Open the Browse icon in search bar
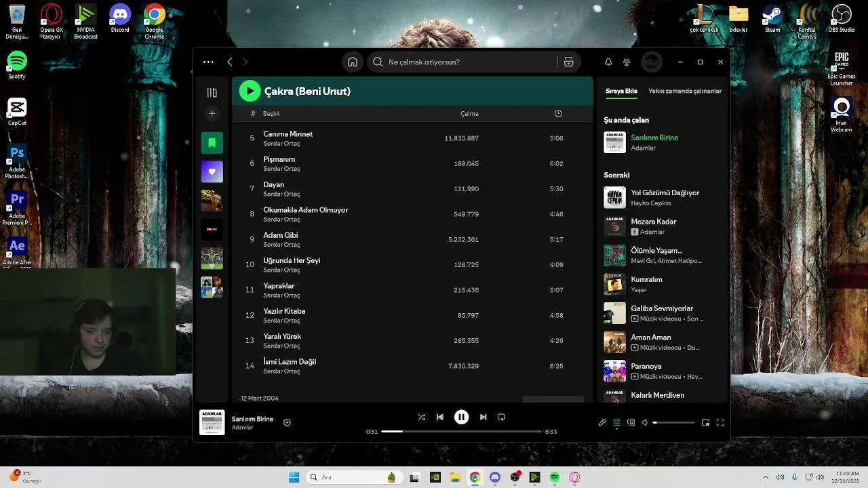 (x=568, y=62)
